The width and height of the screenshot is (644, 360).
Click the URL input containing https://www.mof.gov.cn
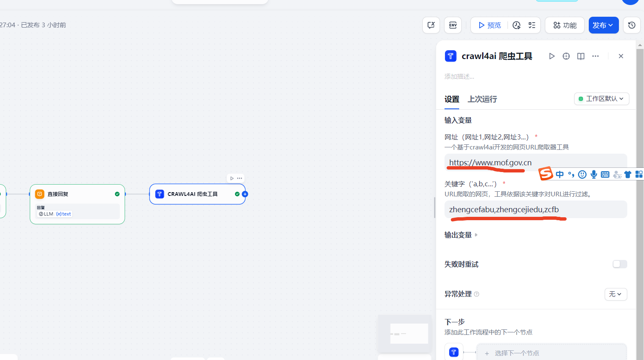coord(536,162)
